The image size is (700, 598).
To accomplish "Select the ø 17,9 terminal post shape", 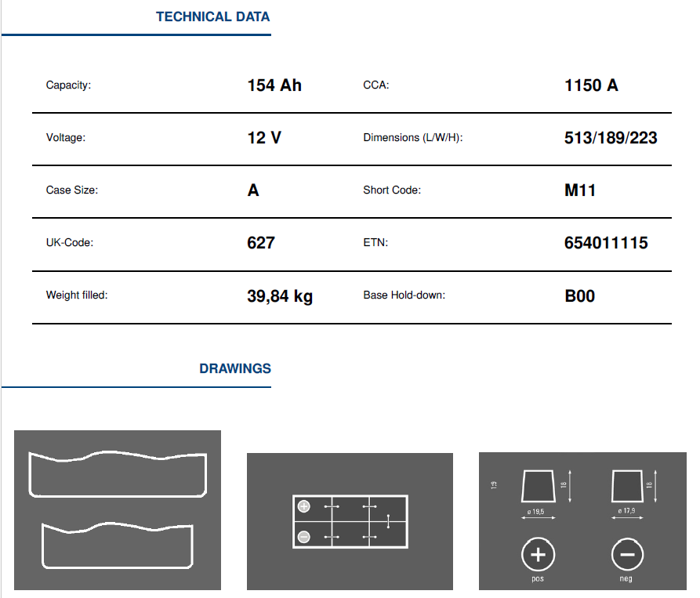I will (x=627, y=486).
